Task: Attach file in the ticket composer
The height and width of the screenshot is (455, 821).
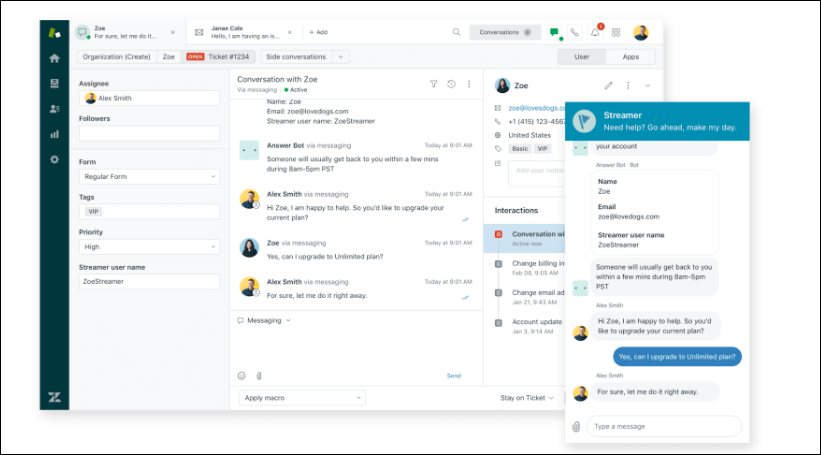Action: coord(259,375)
